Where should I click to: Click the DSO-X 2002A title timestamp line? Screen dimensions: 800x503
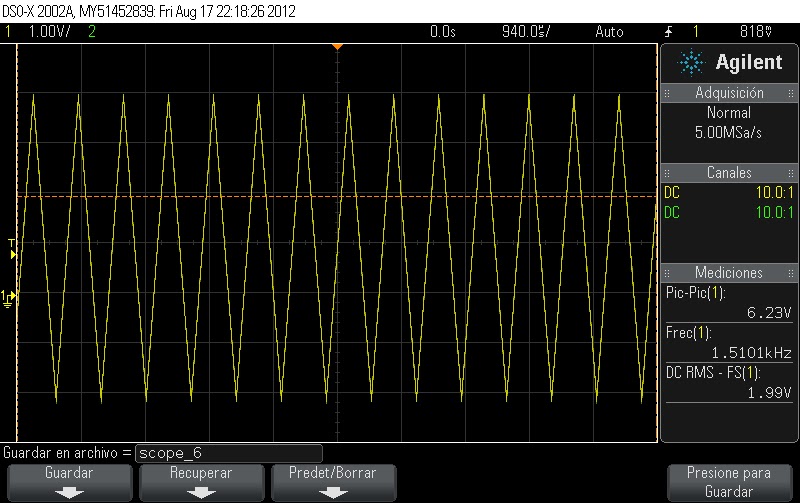[148, 11]
